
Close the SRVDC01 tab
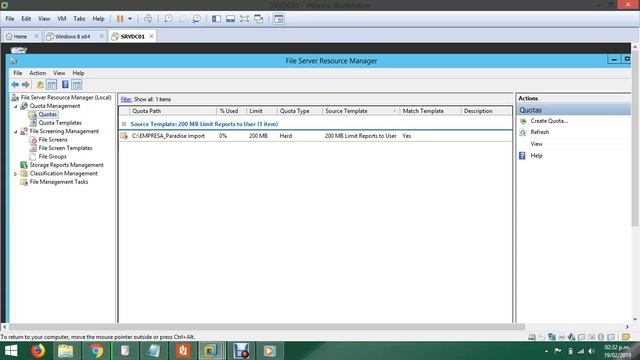coord(151,36)
